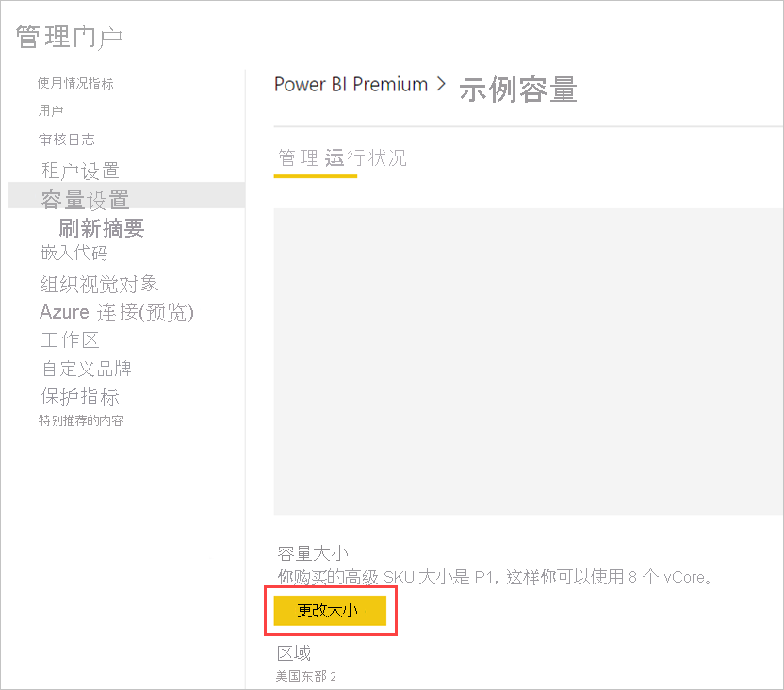Open 组织视觉对象 settings
The height and width of the screenshot is (690, 784).
tap(98, 283)
